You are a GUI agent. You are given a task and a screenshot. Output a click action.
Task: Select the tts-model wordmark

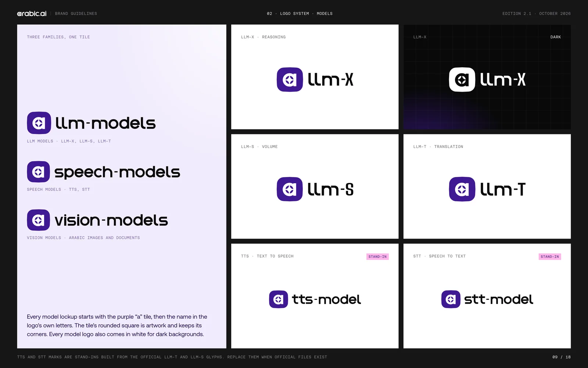click(x=326, y=299)
